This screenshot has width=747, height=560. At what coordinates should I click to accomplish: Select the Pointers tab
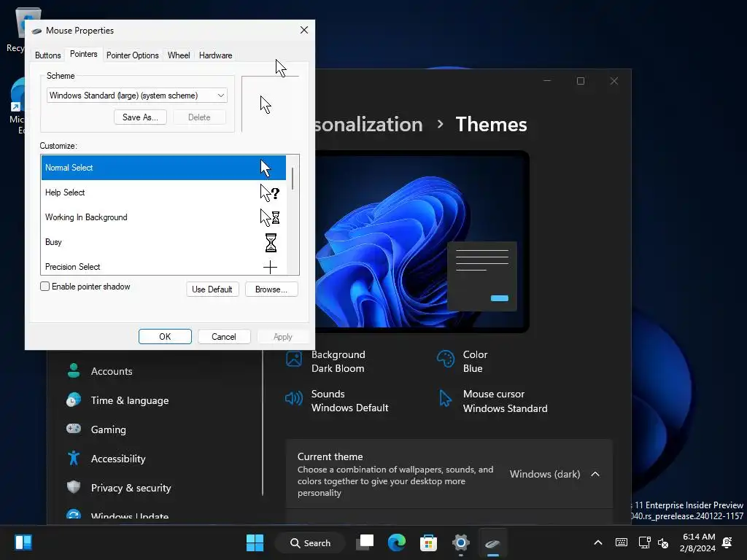pyautogui.click(x=83, y=54)
